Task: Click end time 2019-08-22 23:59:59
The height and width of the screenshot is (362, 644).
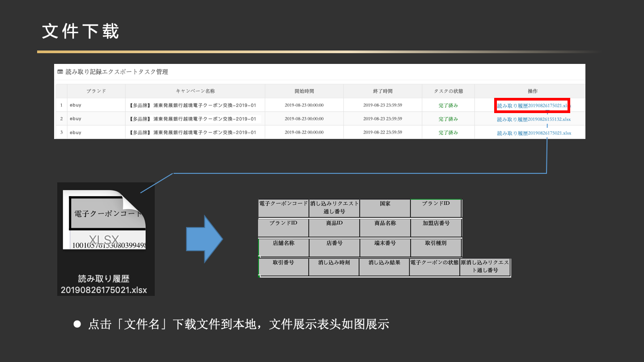Action: pos(383,133)
